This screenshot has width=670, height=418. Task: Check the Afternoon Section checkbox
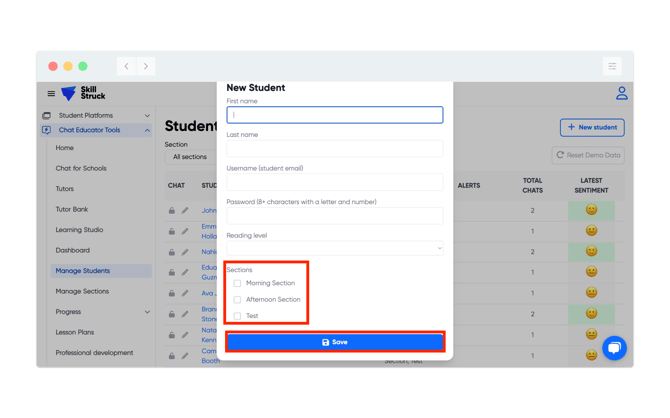(237, 299)
